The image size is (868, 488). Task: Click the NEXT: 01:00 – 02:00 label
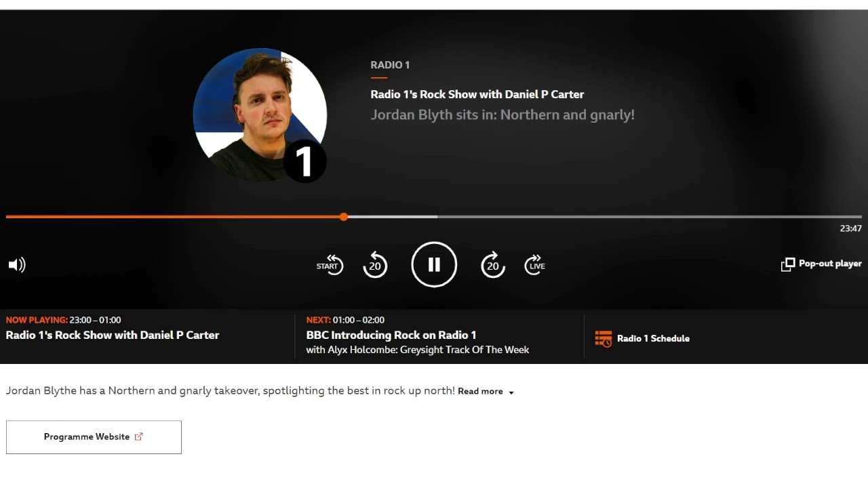[345, 320]
